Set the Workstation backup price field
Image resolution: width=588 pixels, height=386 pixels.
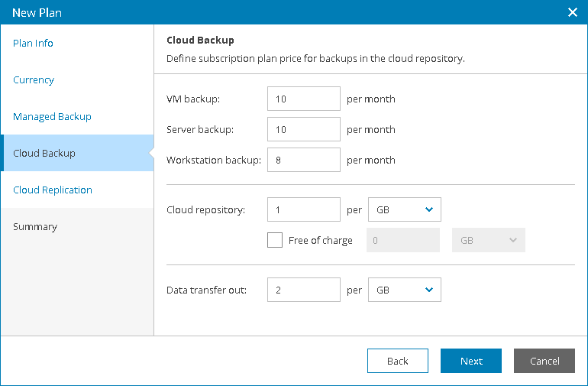point(304,160)
